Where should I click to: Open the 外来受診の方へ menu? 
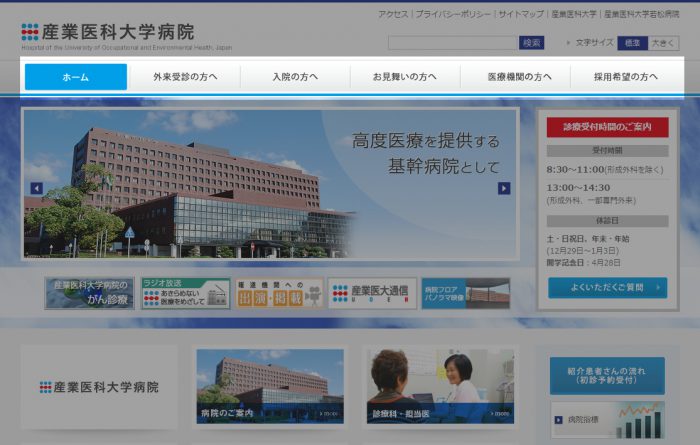coord(185,77)
